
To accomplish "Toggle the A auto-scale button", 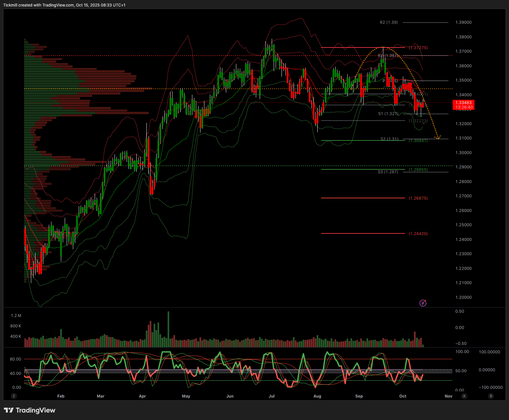I will (464, 396).
